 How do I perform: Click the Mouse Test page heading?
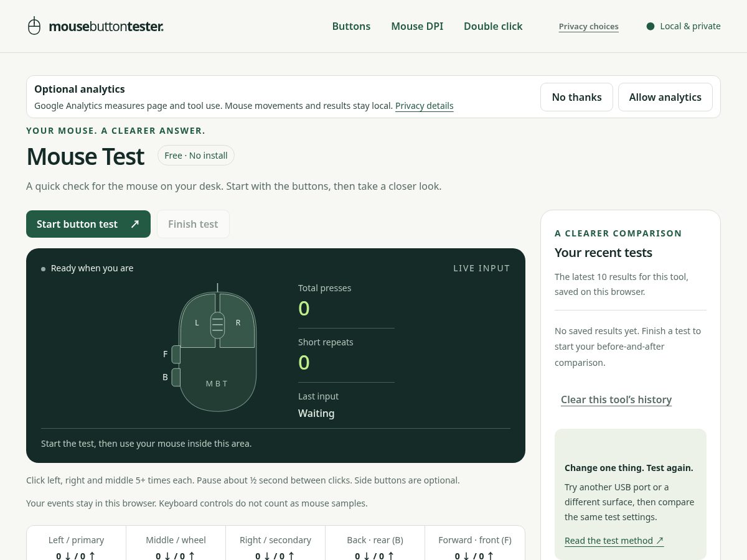pyautogui.click(x=85, y=156)
